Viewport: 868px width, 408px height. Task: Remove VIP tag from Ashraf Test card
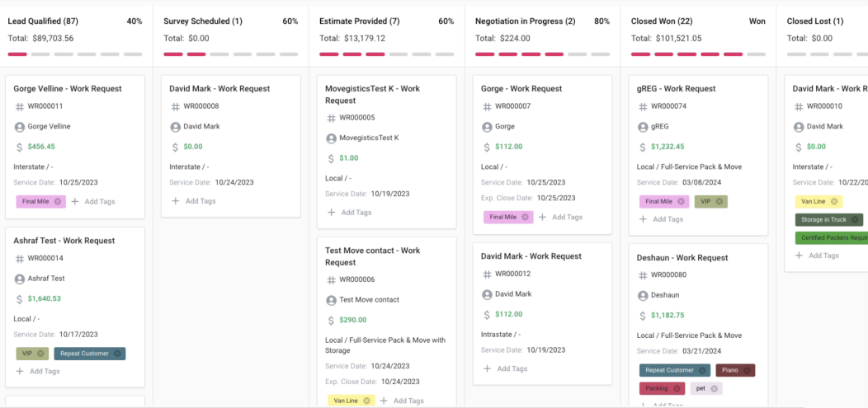(40, 354)
